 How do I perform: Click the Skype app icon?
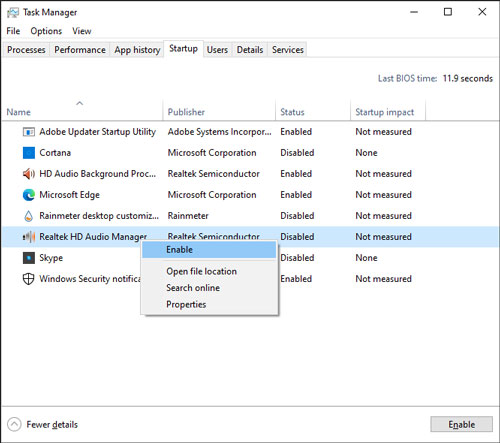pos(29,258)
